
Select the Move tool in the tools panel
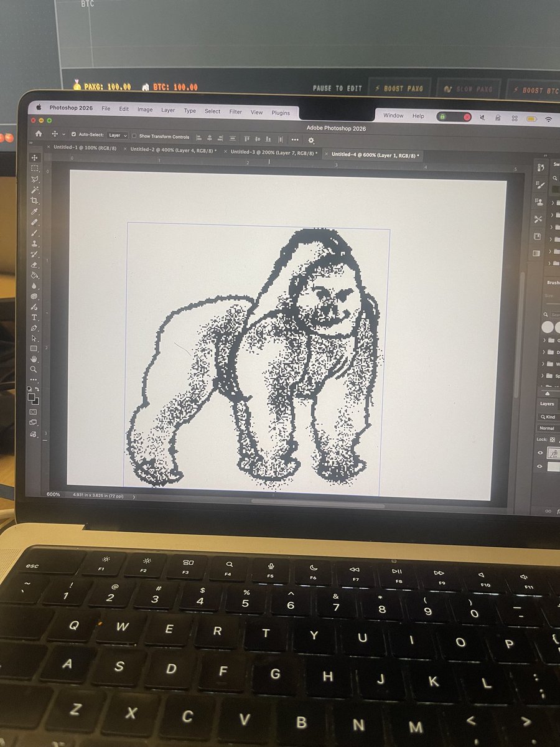coord(34,158)
